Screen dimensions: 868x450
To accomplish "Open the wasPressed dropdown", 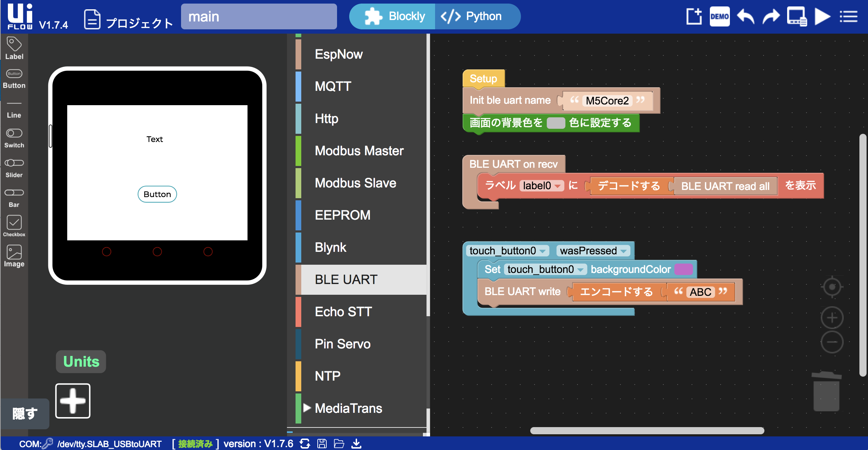I will point(593,251).
